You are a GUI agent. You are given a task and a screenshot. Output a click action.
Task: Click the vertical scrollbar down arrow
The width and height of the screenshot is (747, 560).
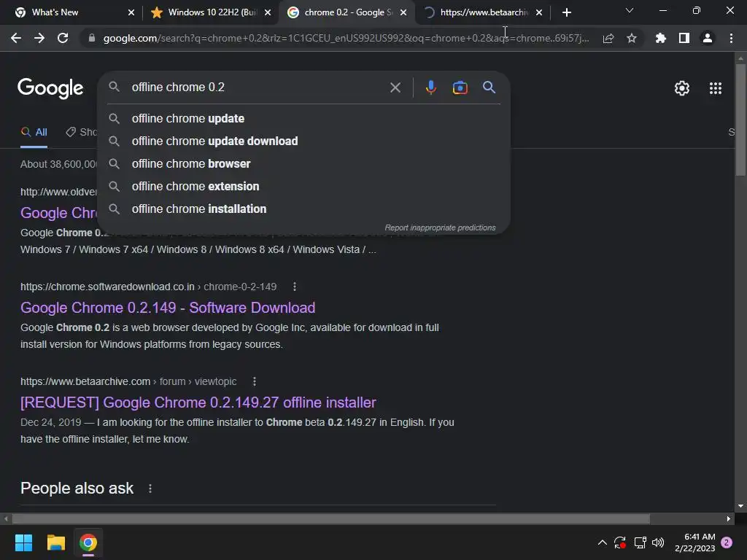740,506
